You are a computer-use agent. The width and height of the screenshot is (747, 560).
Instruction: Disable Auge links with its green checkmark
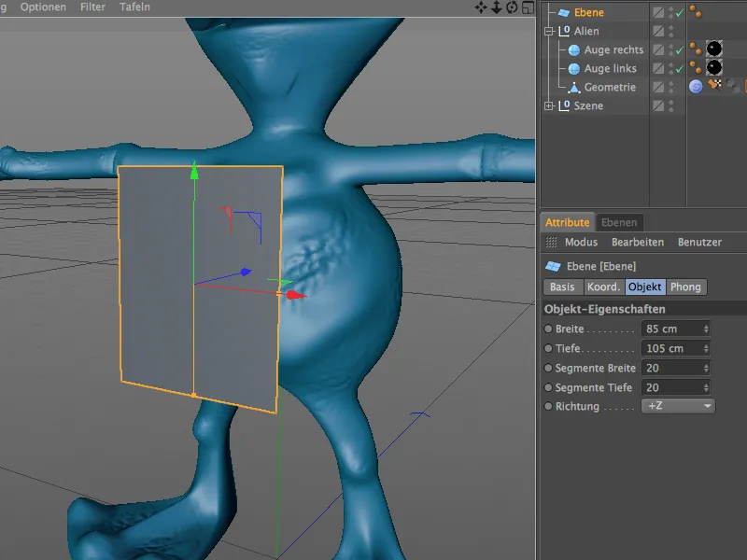[x=680, y=68]
